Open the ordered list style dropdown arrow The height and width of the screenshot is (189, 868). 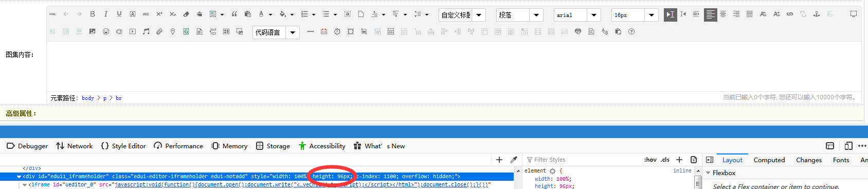click(314, 14)
